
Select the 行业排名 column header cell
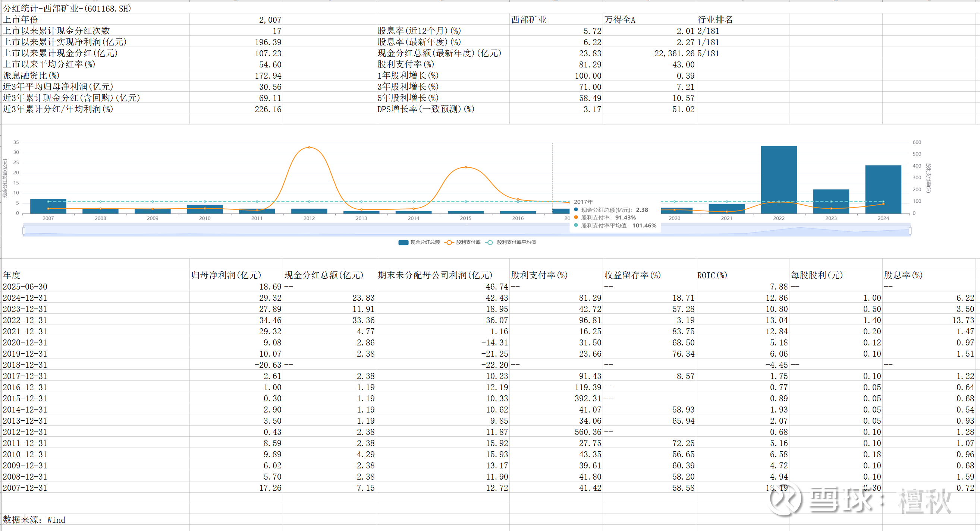pos(742,19)
